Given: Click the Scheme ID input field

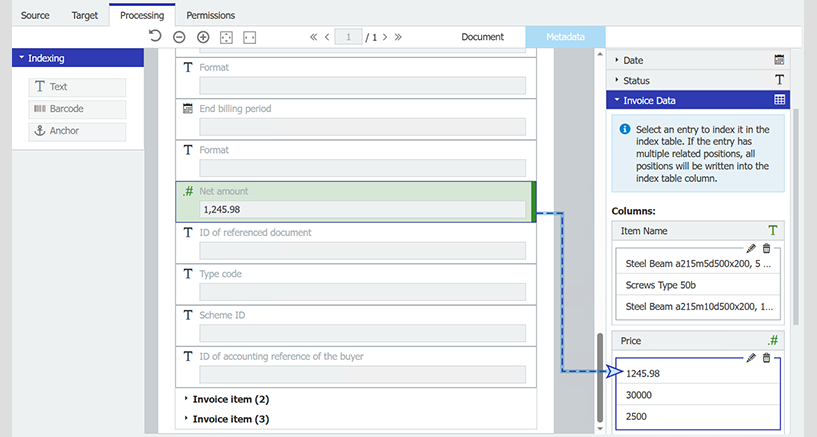Looking at the screenshot, I should (x=363, y=333).
